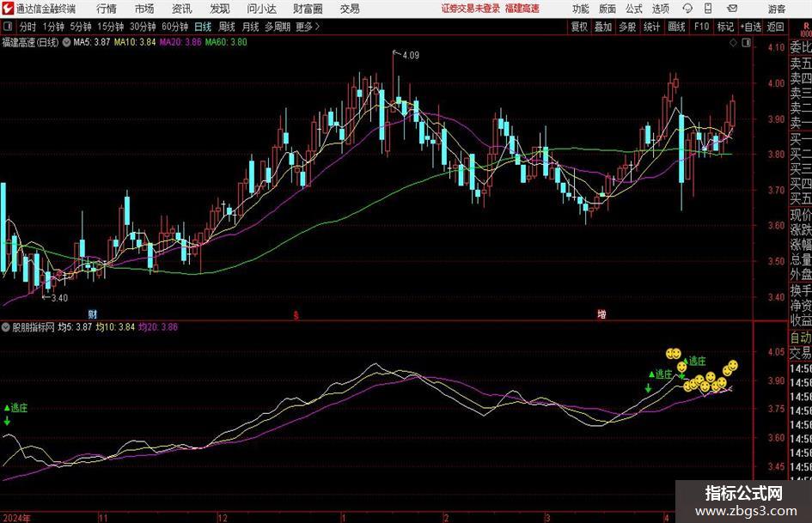Switch to 月线 monthly timeframe
812x523 pixels.
point(251,27)
